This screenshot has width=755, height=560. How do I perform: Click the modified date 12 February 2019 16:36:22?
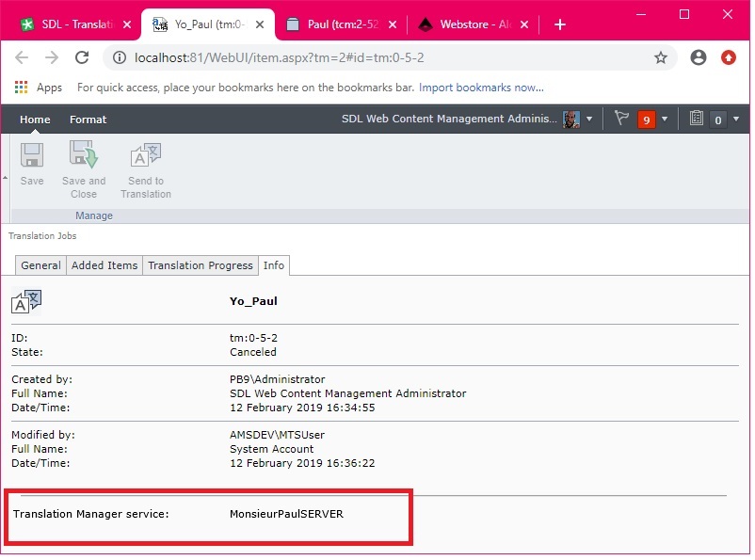[x=302, y=463]
